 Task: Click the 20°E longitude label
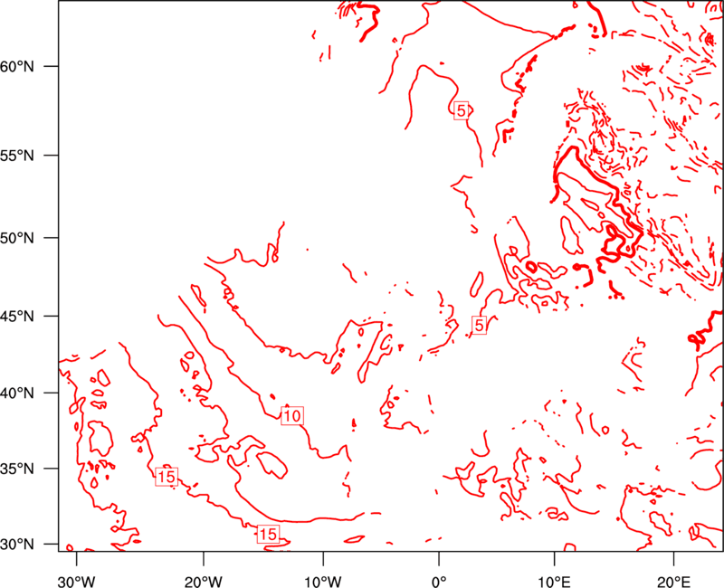(x=673, y=582)
